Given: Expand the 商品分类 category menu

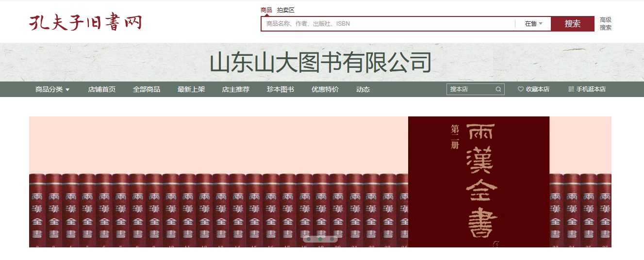Looking at the screenshot, I should click(52, 89).
